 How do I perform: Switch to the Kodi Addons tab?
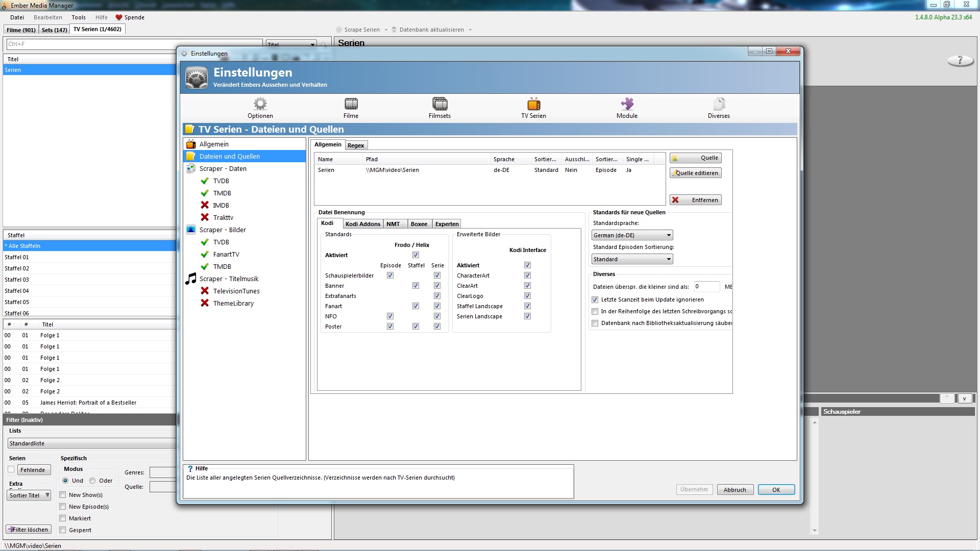click(x=362, y=224)
